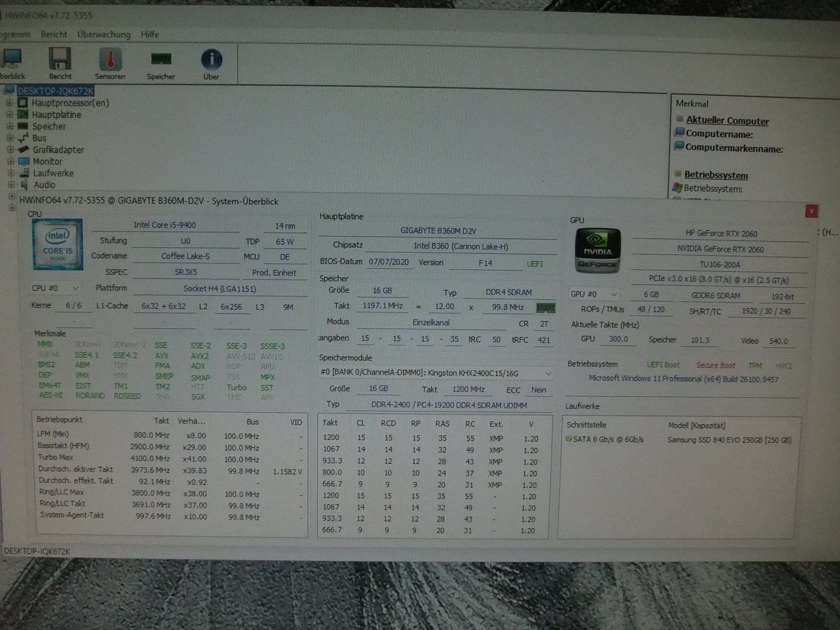Click the TU106-200A GPU chip field
The width and height of the screenshot is (840, 630).
pos(720,265)
